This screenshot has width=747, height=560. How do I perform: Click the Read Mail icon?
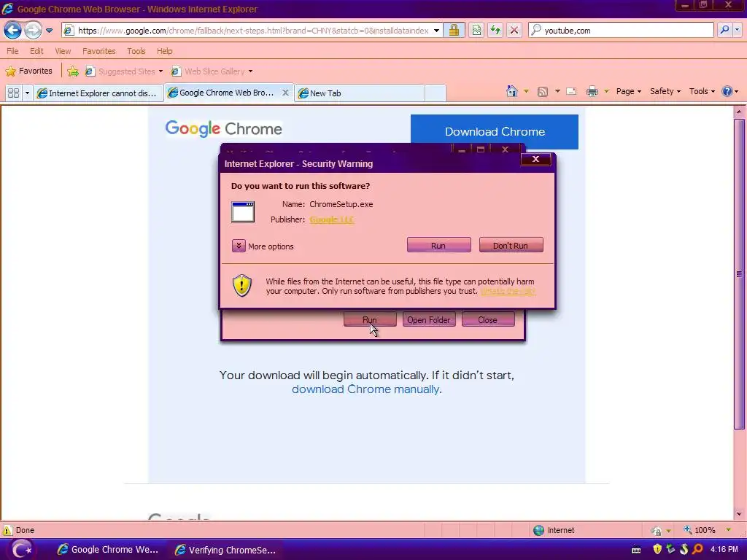pos(571,91)
